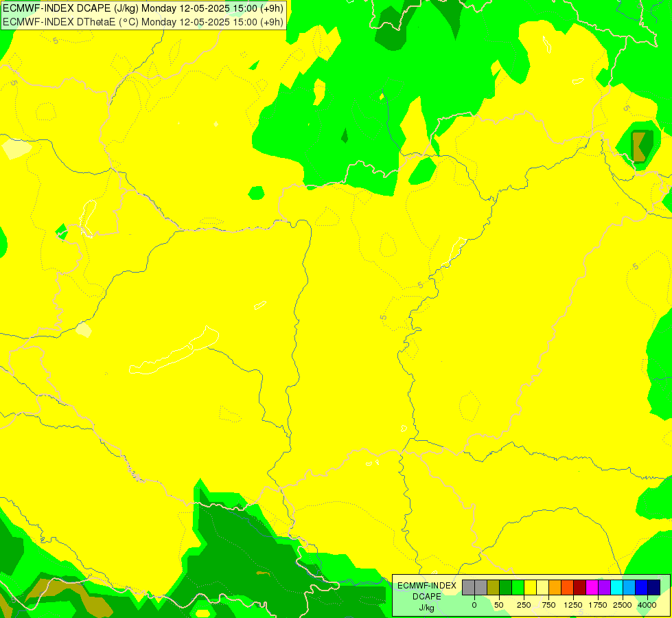Select the pale yellow legend swatch

542,588
